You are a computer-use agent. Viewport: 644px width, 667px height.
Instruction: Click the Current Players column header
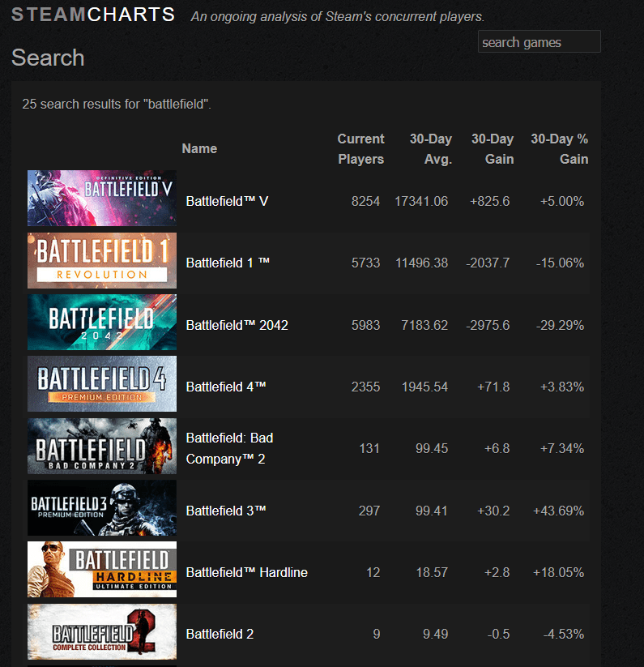(361, 149)
